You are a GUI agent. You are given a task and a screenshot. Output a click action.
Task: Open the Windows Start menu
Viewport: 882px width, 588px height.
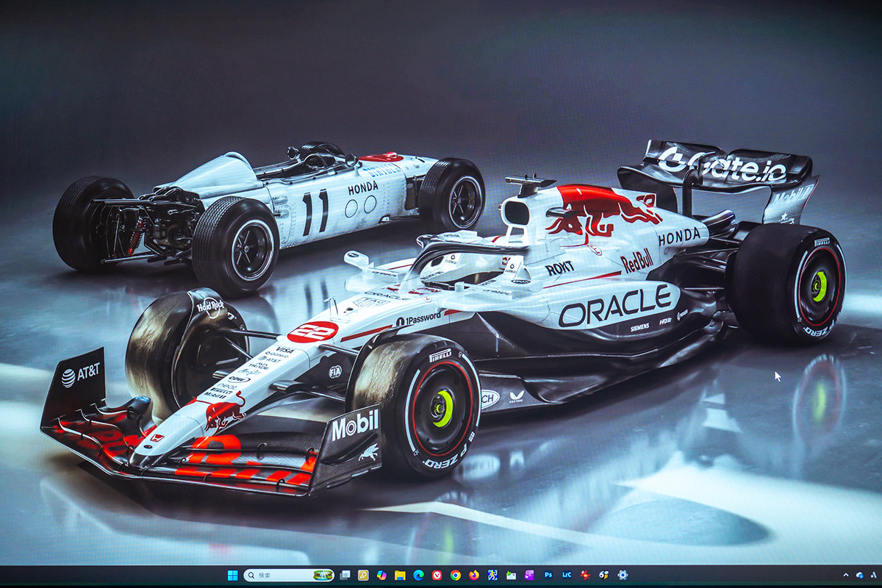point(232,575)
